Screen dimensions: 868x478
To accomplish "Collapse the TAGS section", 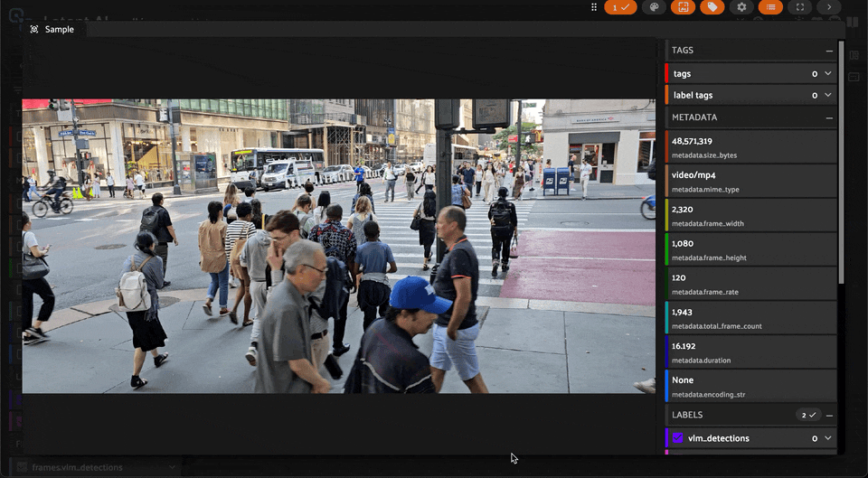I will (x=829, y=51).
